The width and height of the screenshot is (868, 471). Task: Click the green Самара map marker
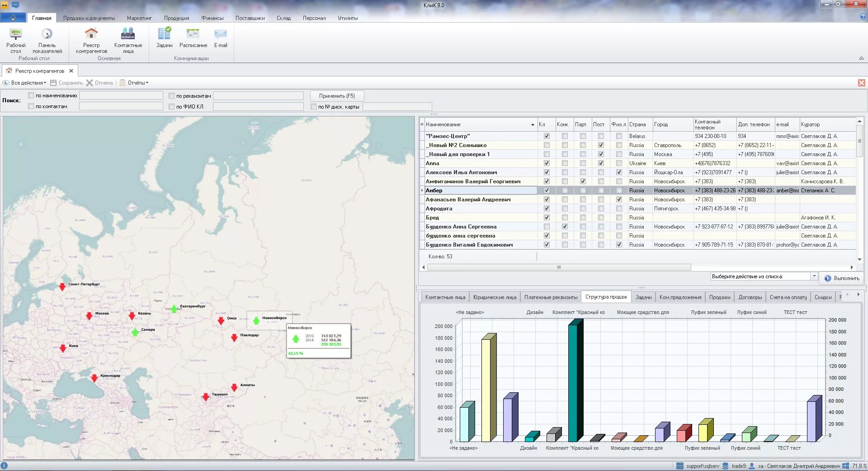click(135, 332)
